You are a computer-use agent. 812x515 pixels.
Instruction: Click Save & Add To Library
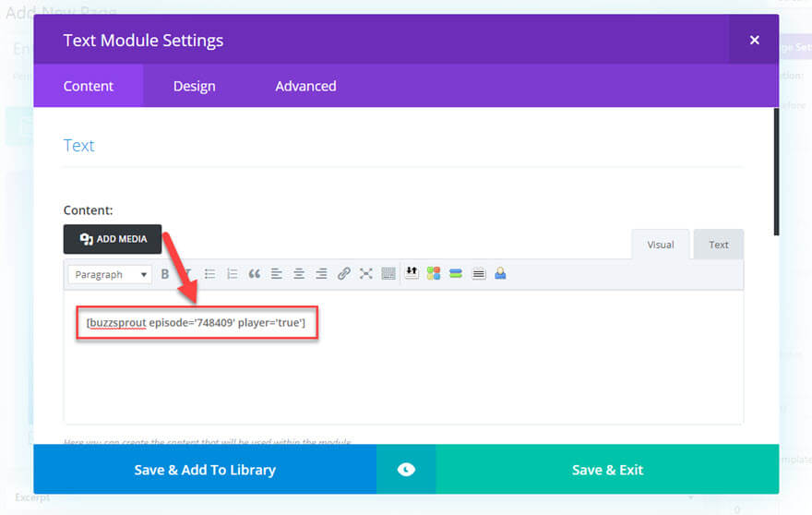pyautogui.click(x=205, y=470)
